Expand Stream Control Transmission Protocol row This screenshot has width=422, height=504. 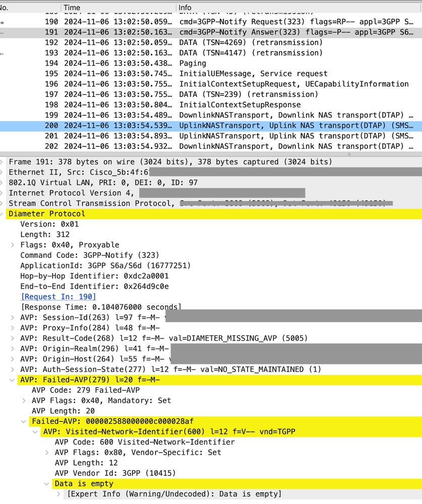(x=2, y=203)
